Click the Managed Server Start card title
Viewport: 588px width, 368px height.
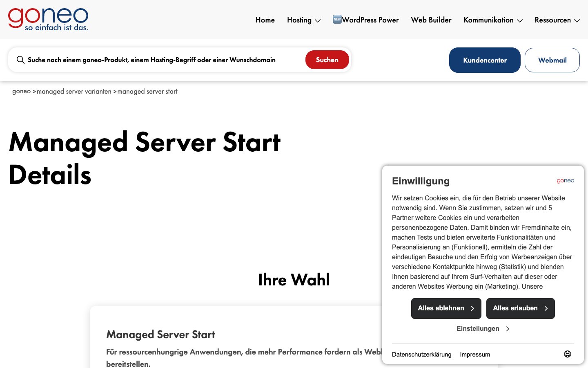(160, 334)
